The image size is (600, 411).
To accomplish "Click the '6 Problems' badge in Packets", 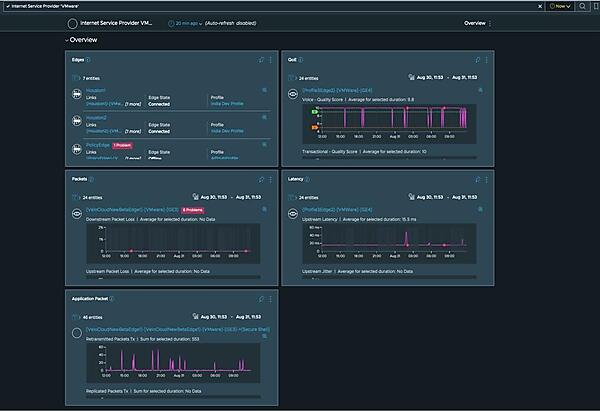I will [192, 211].
